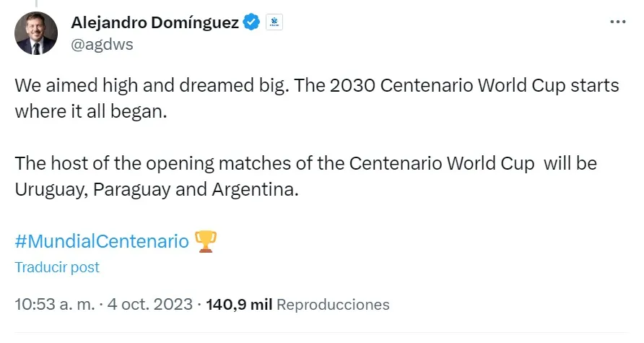Click the display name Alejandro Domínguez
The image size is (644, 343).
click(x=155, y=22)
